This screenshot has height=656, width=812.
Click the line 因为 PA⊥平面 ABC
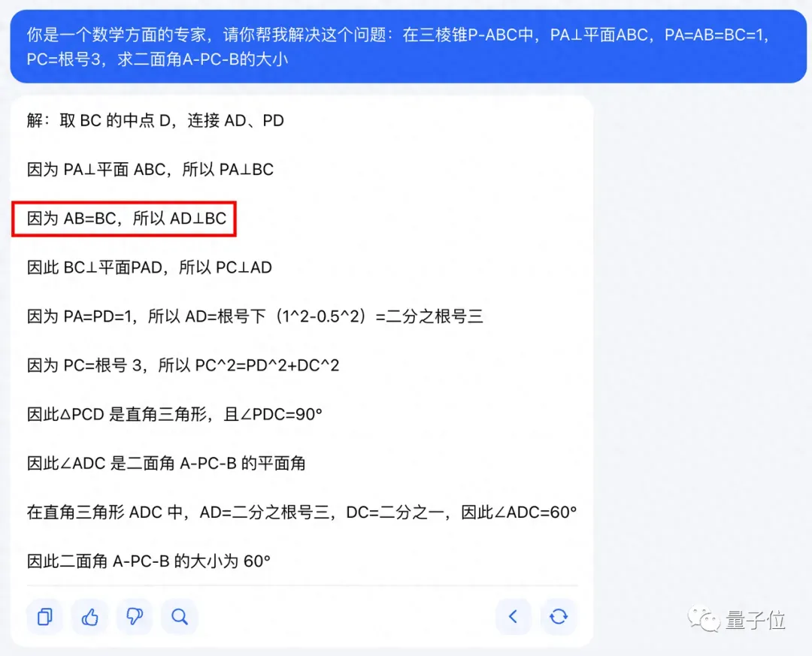[150, 169]
